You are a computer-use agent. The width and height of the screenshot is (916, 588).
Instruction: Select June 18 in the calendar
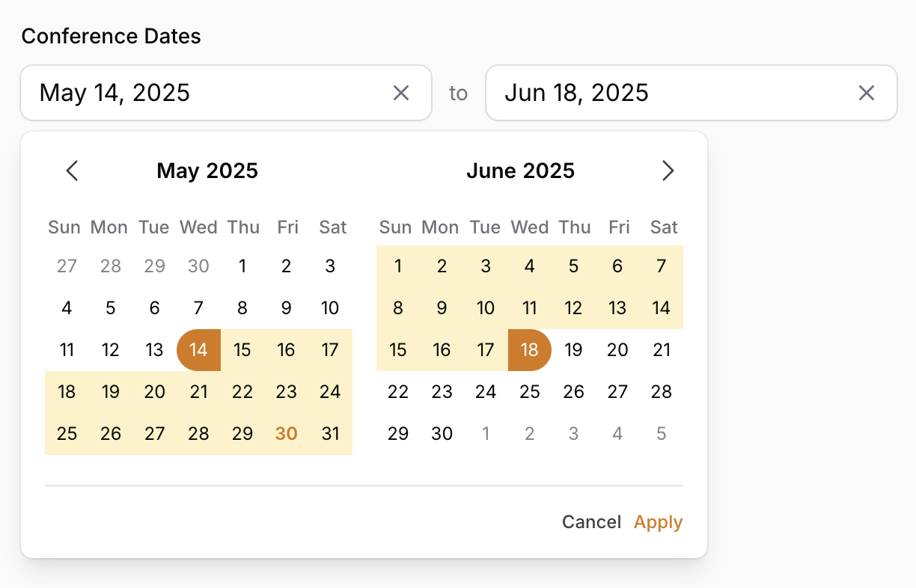pyautogui.click(x=530, y=349)
